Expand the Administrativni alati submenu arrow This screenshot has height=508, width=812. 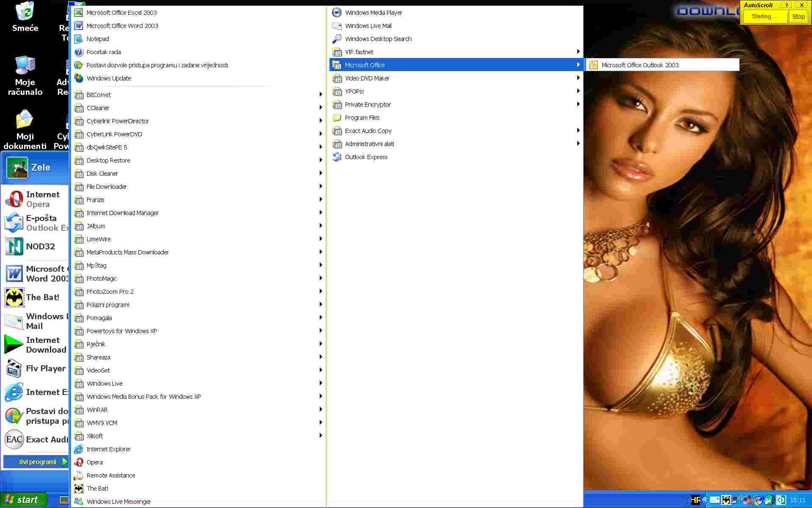(578, 144)
